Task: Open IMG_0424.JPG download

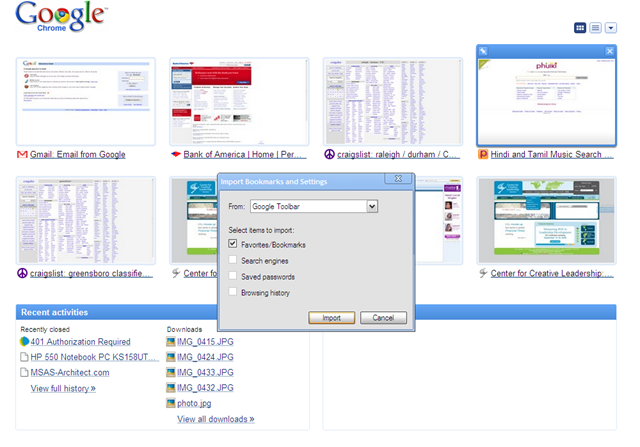Action: [x=205, y=357]
